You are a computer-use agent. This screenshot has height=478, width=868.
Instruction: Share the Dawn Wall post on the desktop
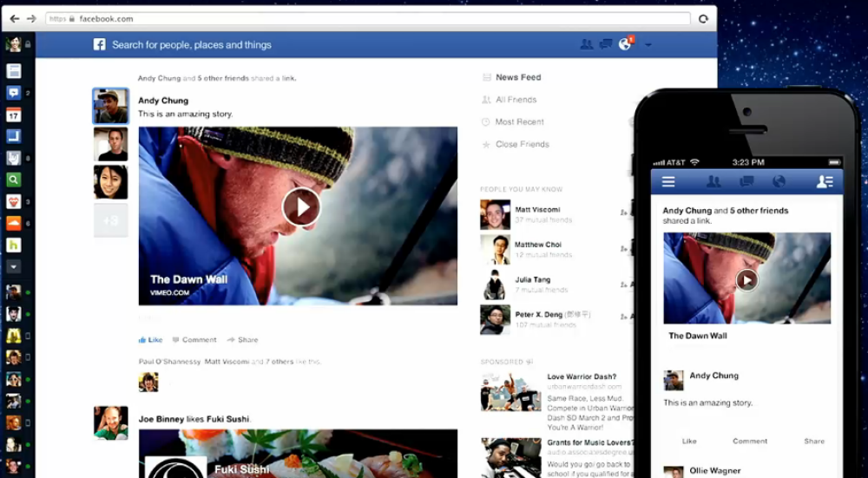[x=242, y=340]
